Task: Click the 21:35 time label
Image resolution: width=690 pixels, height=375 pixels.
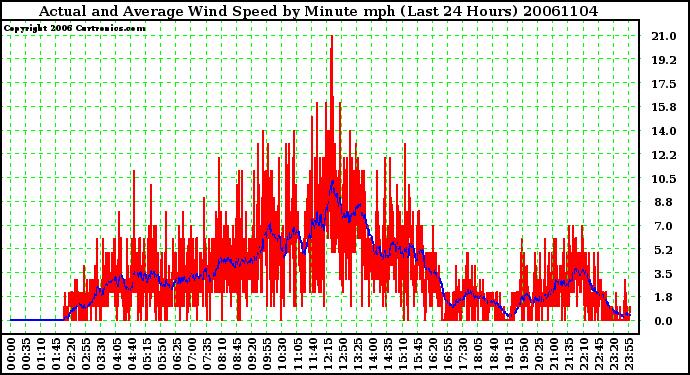Action: [x=569, y=354]
